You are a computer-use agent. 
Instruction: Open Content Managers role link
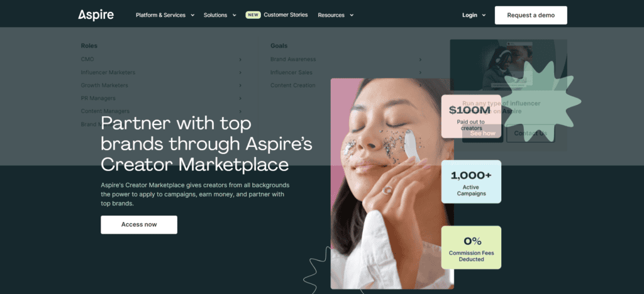point(105,111)
